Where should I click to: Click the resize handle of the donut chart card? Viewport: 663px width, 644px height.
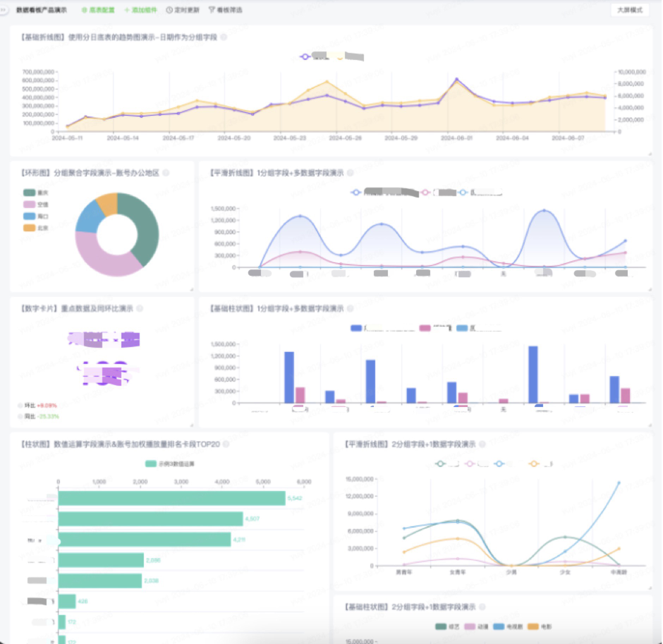[x=192, y=290]
